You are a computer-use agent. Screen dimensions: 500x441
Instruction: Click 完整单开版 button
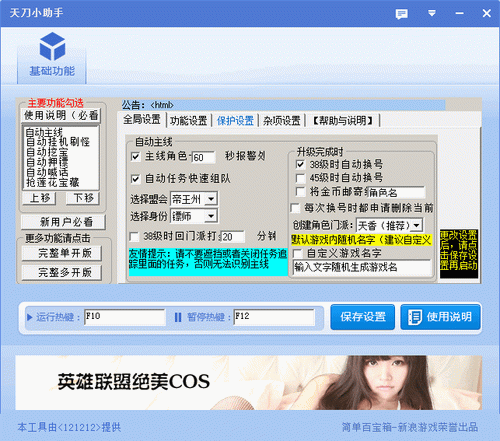click(x=62, y=253)
